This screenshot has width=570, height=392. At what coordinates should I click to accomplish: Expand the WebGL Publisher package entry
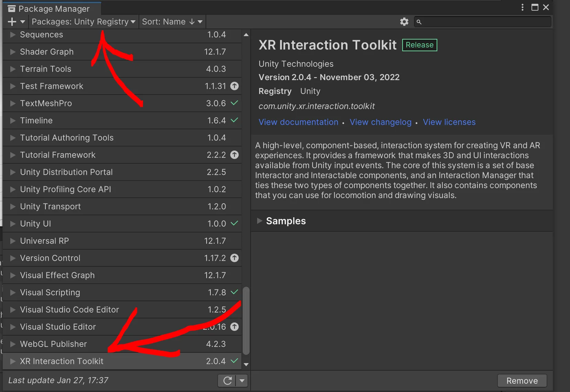point(13,344)
